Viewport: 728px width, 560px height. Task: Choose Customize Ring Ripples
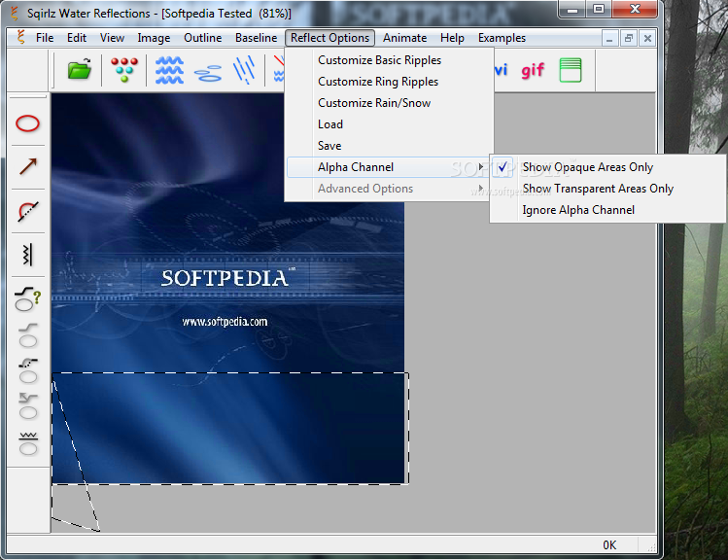click(389, 82)
